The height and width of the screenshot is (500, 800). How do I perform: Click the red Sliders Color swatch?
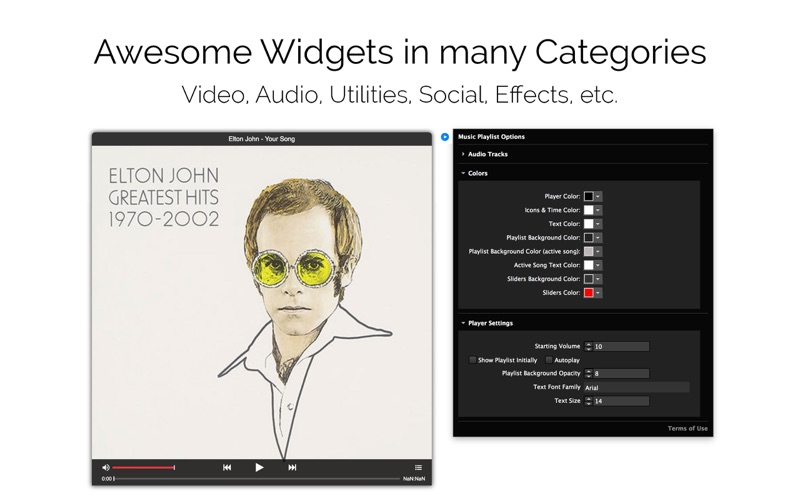pyautogui.click(x=589, y=292)
